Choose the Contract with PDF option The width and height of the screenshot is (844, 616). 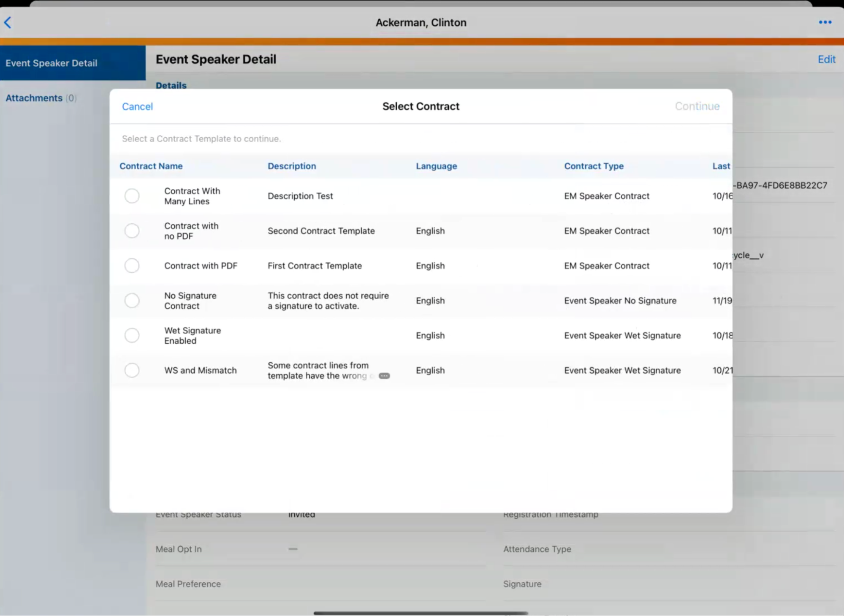(x=132, y=266)
